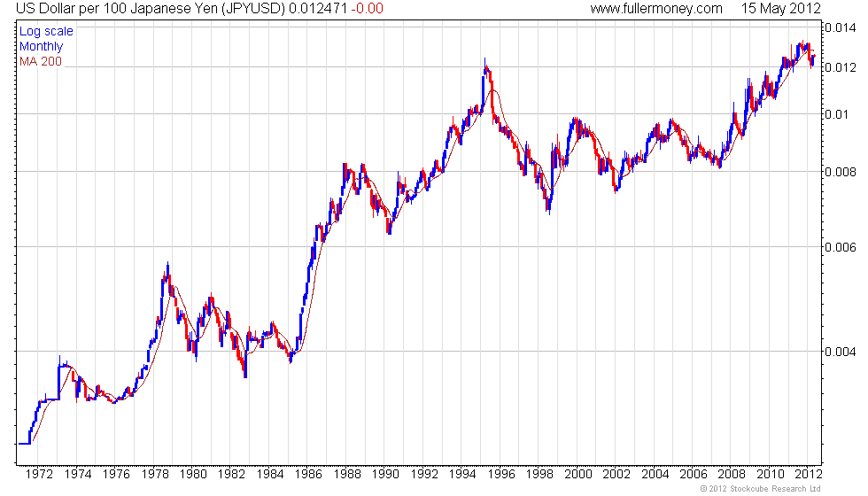Click the 1982 x-axis label
The image size is (868, 496).
click(231, 475)
